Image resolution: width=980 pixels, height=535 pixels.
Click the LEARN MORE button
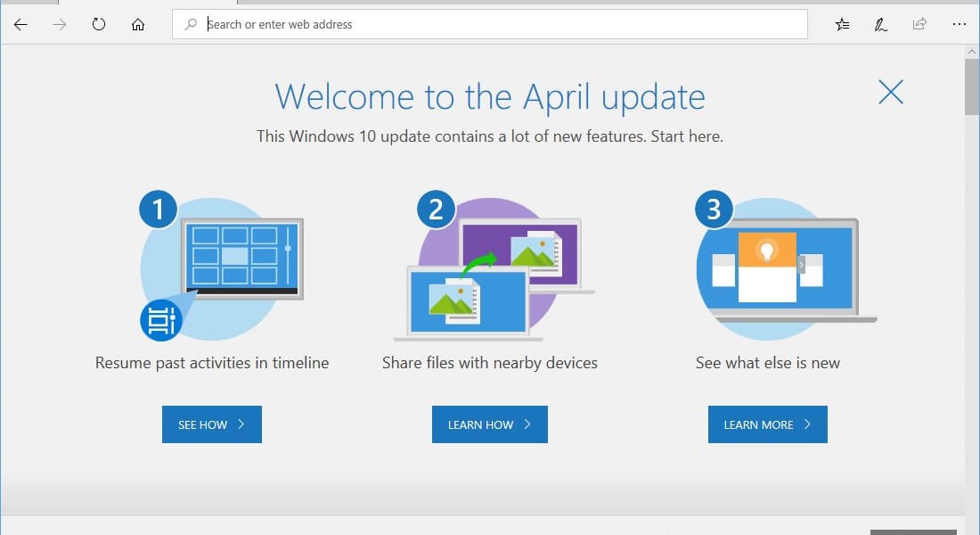coord(767,424)
